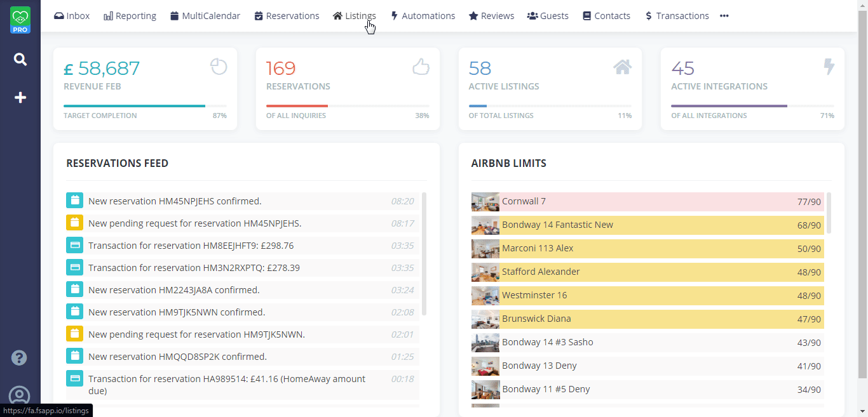Image resolution: width=868 pixels, height=417 pixels.
Task: Open the user profile avatar icon
Action: 19,396
